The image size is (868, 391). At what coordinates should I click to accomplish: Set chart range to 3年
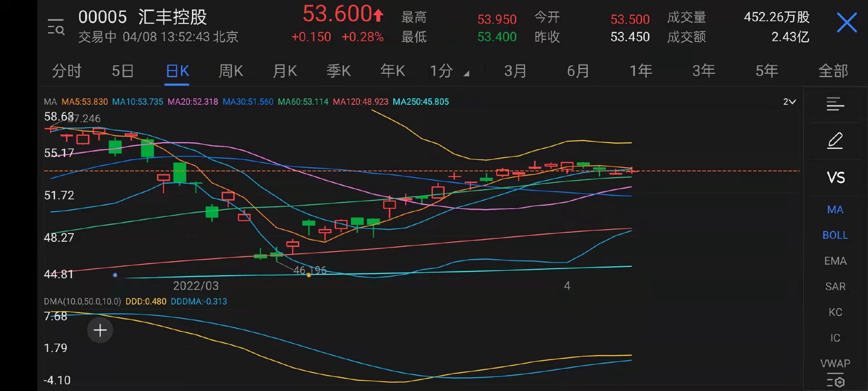(704, 71)
